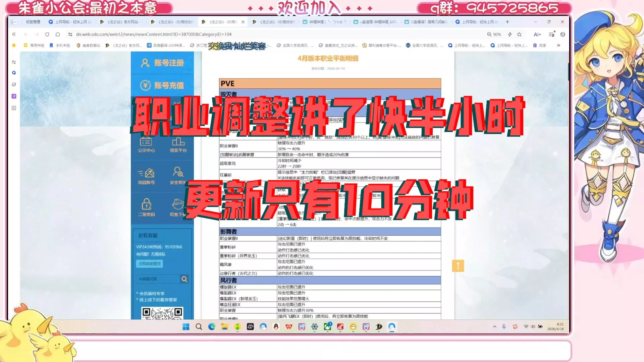Click the yellow scroll-to-top arrow button

pos(458,266)
